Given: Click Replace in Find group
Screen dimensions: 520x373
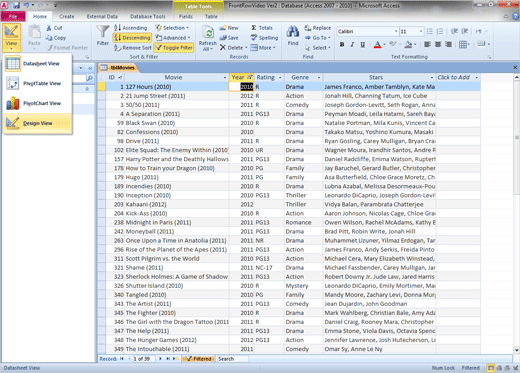Looking at the screenshot, I should 318,28.
